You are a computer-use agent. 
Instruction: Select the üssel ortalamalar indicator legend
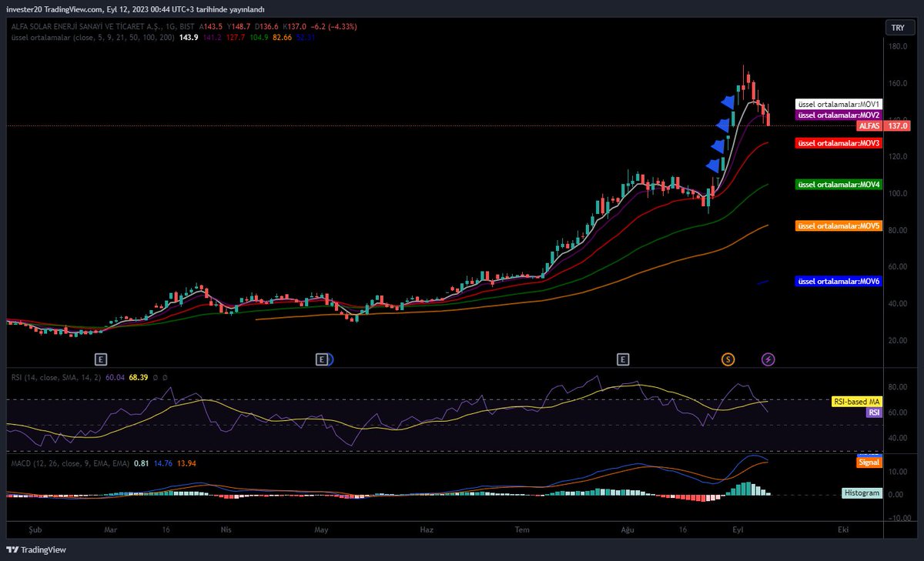pos(92,36)
